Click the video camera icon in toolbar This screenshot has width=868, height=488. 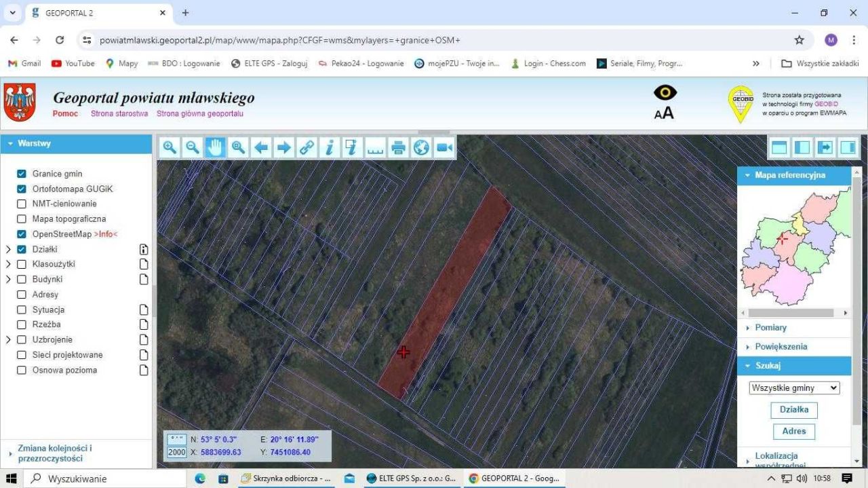tap(444, 147)
